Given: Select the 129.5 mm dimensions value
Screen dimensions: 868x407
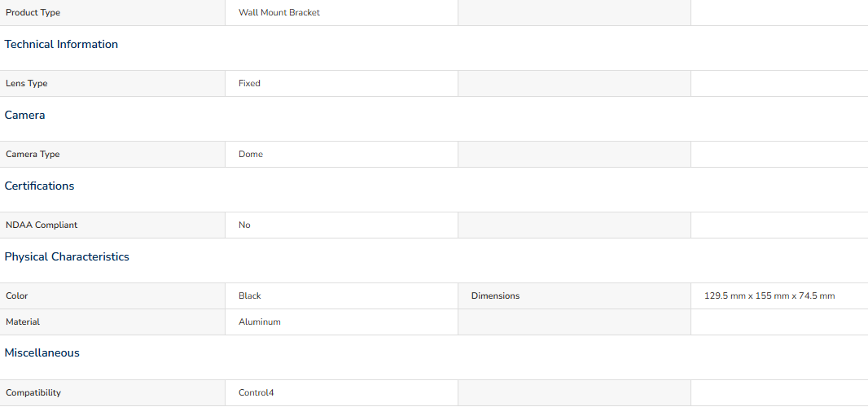Looking at the screenshot, I should click(x=769, y=296).
